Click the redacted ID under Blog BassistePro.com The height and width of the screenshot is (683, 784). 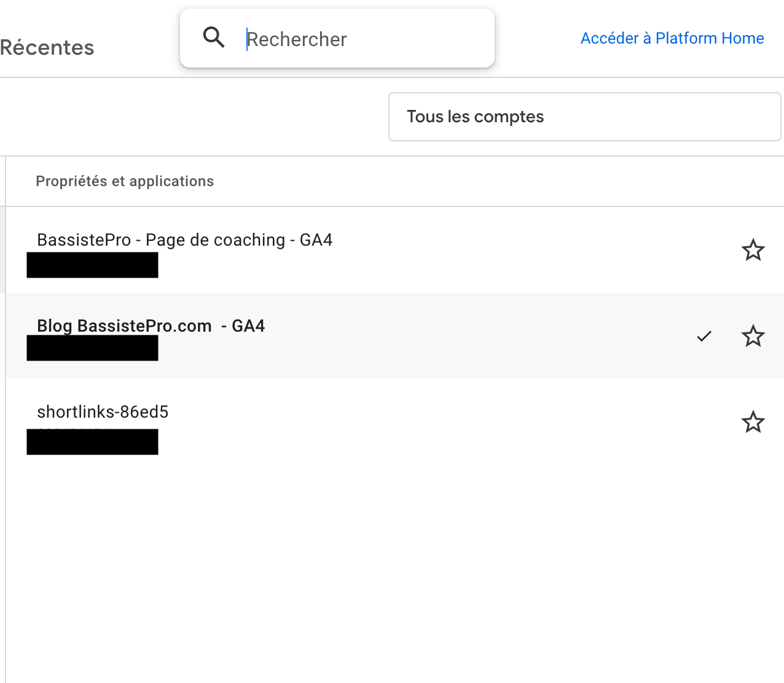(x=92, y=348)
